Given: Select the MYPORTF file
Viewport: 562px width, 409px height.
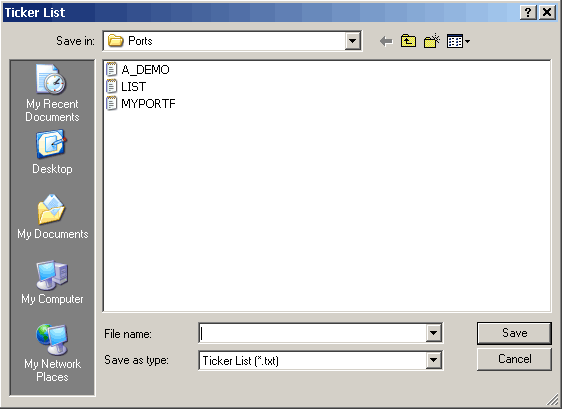Looking at the screenshot, I should [141, 104].
